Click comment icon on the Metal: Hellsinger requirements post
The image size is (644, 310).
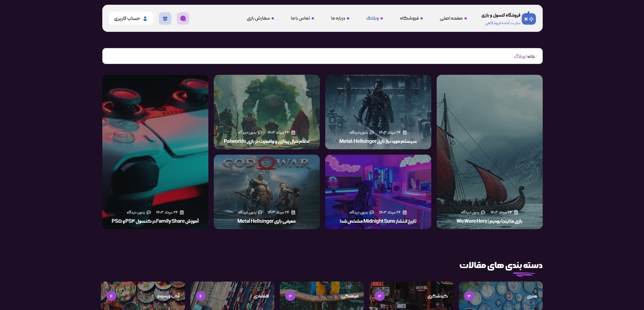click(372, 132)
